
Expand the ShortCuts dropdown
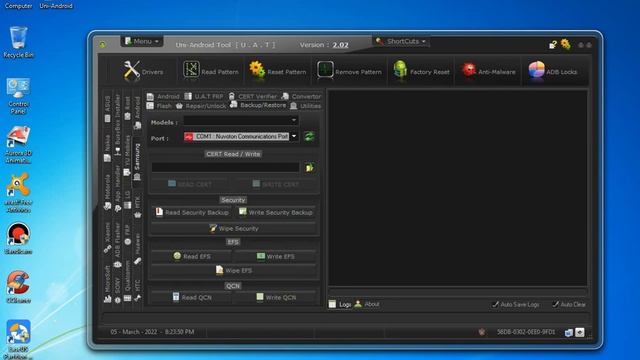click(x=401, y=41)
